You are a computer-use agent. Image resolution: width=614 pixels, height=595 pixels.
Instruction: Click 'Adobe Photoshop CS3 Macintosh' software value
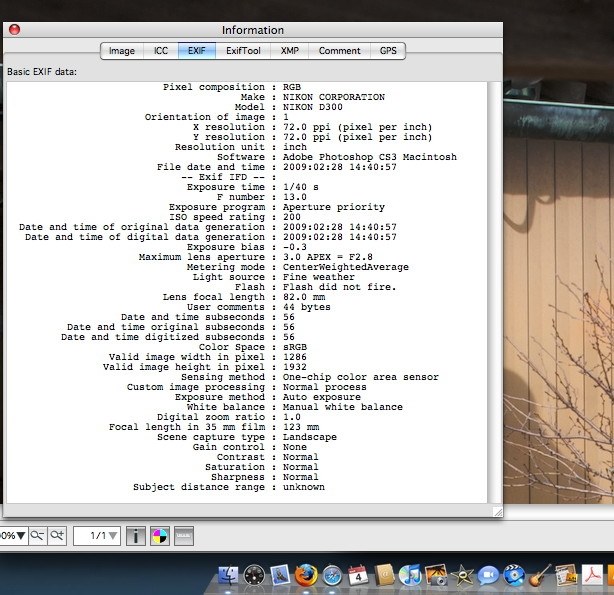370,157
